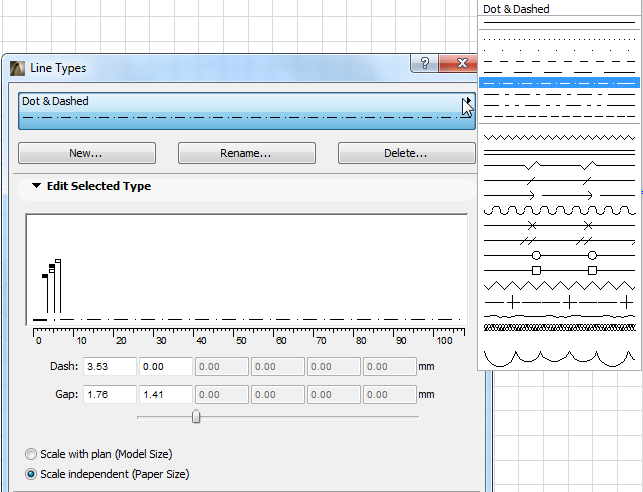Choose the short dashed line type
643x492 pixels.
coord(559,62)
